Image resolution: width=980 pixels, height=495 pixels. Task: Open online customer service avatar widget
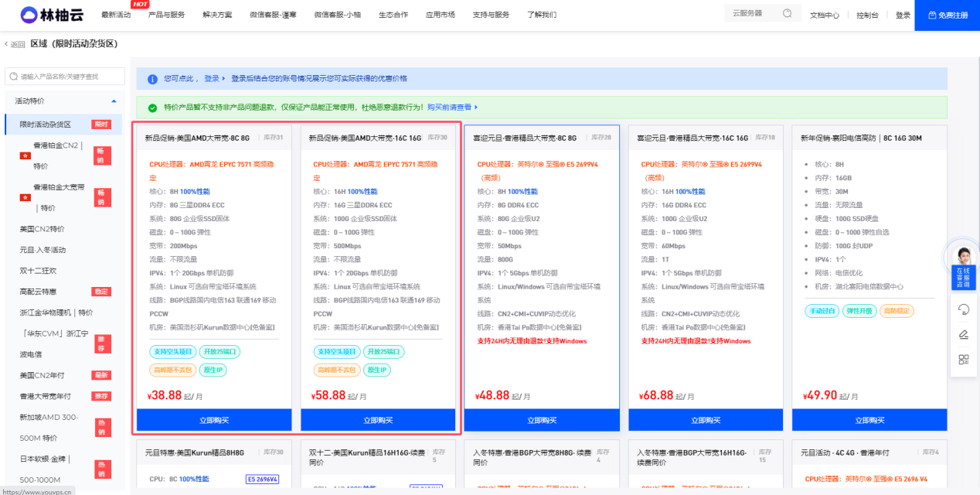tap(964, 267)
